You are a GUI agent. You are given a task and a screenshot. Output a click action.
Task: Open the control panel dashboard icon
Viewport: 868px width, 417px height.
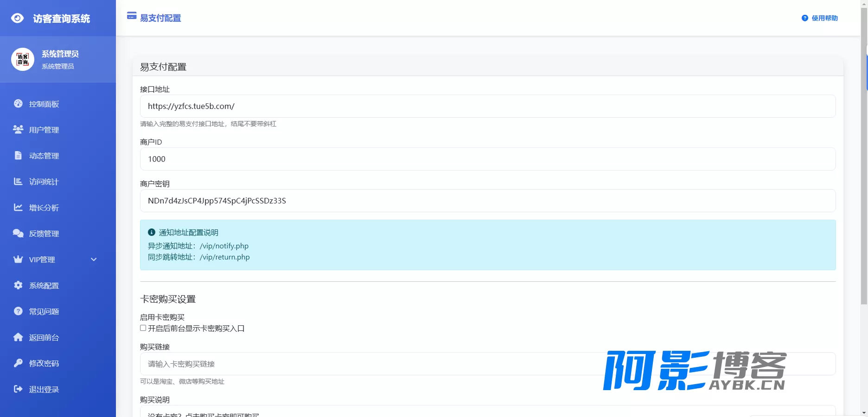tap(18, 104)
